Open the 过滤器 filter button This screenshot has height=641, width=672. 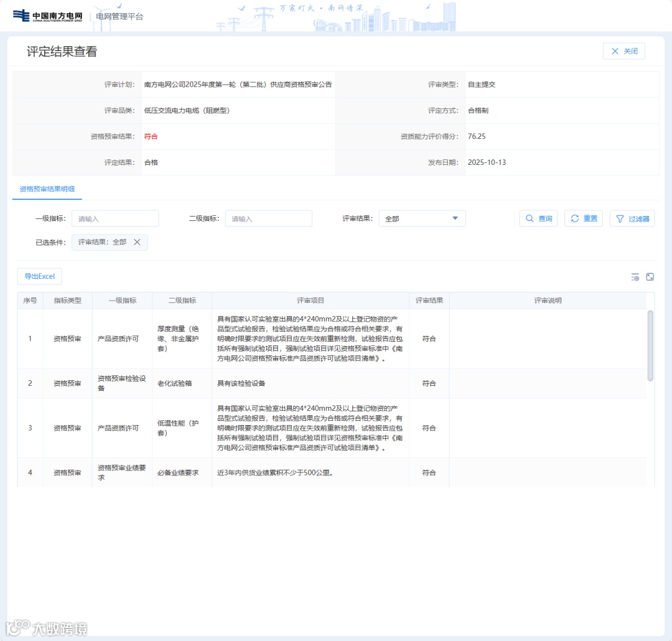[x=632, y=218]
